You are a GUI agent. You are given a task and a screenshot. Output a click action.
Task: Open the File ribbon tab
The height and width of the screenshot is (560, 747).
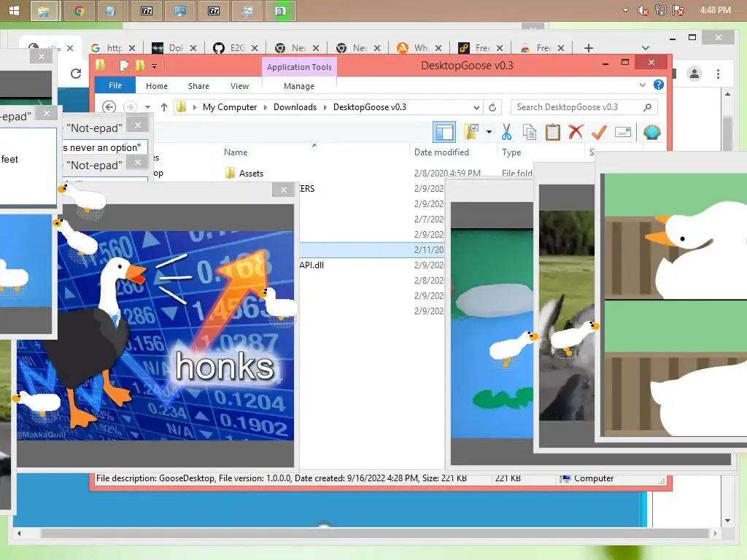[115, 85]
